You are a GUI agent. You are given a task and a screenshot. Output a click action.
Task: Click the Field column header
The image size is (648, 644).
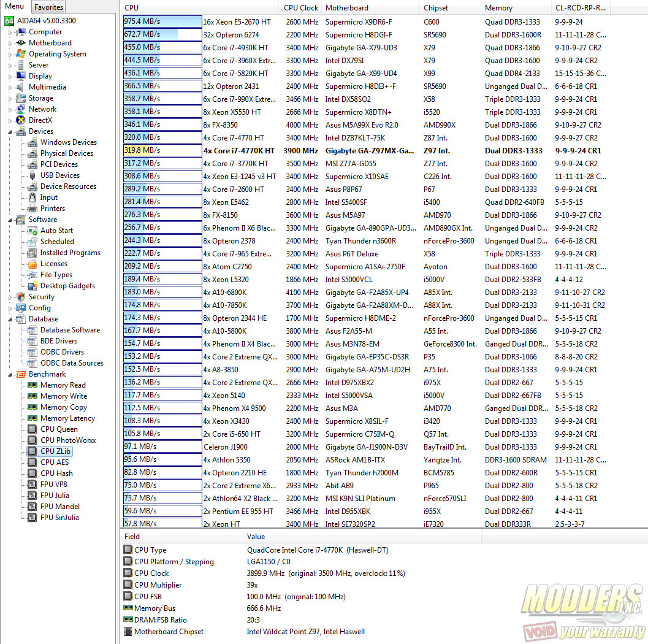pyautogui.click(x=181, y=537)
